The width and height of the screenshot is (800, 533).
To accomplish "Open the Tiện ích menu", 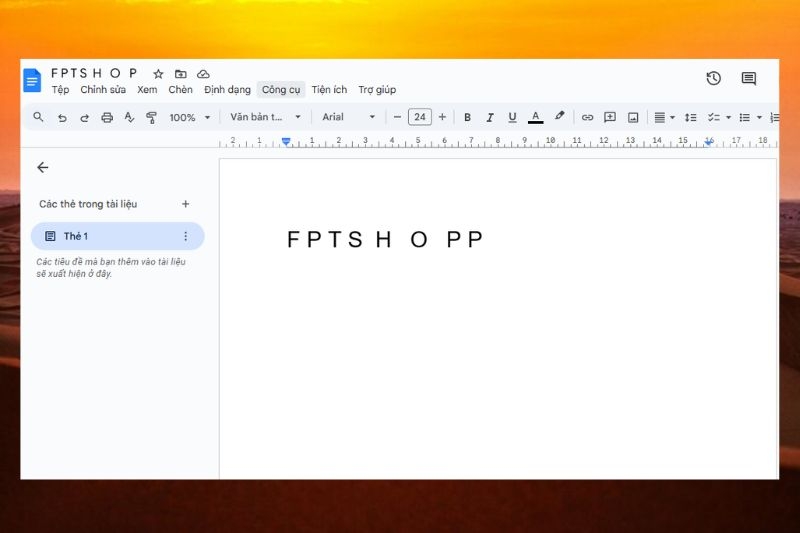I will pyautogui.click(x=329, y=89).
